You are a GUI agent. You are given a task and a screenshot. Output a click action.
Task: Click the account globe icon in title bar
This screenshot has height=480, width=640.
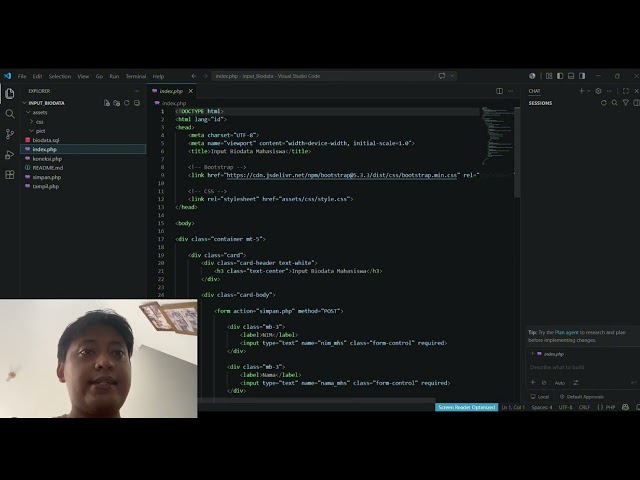pyautogui.click(x=532, y=76)
